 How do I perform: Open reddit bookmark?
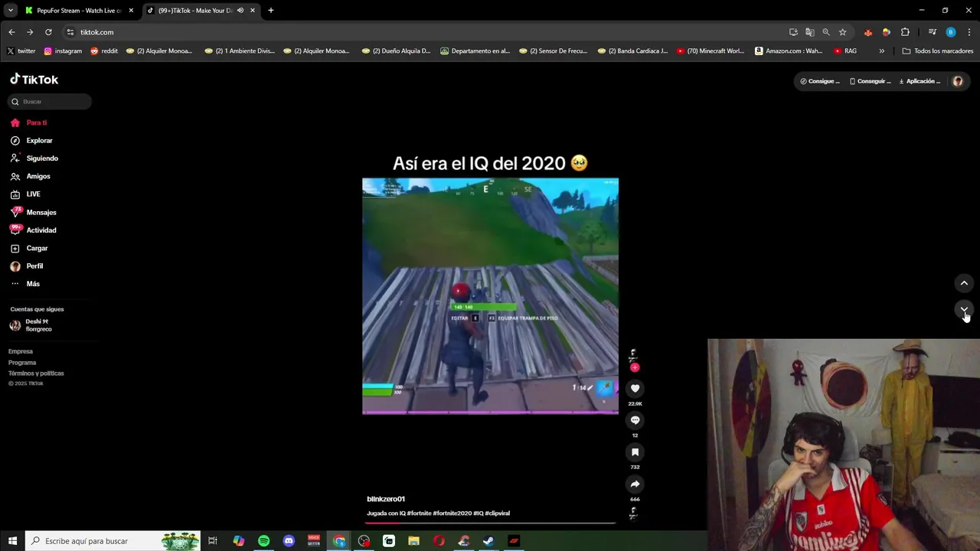click(104, 51)
